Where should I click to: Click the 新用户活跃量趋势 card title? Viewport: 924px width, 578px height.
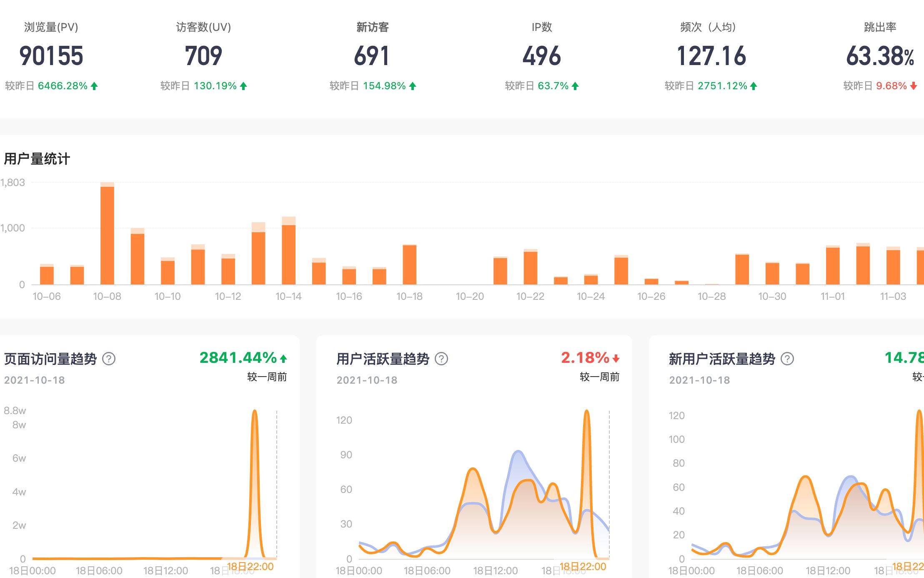tap(722, 359)
